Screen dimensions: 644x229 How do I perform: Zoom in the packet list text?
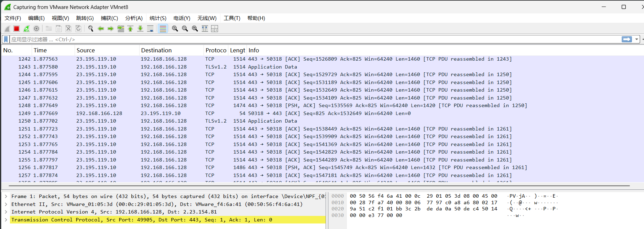pos(175,29)
